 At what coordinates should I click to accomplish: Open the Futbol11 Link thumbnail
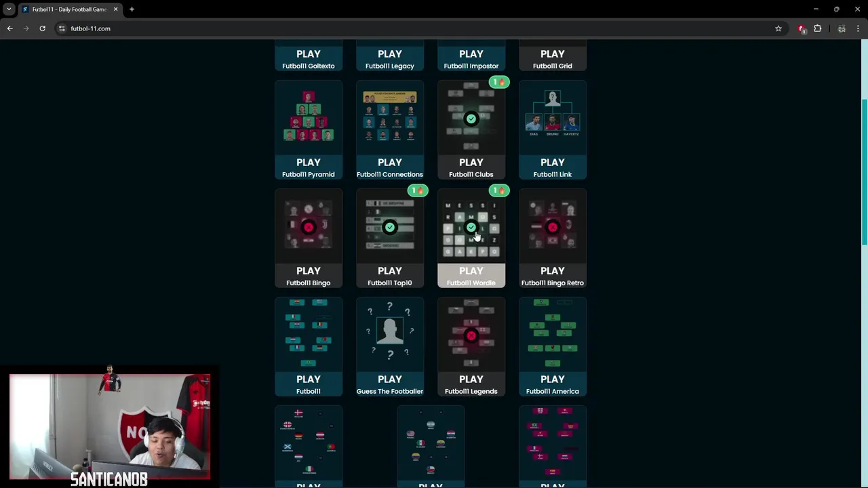(x=553, y=117)
